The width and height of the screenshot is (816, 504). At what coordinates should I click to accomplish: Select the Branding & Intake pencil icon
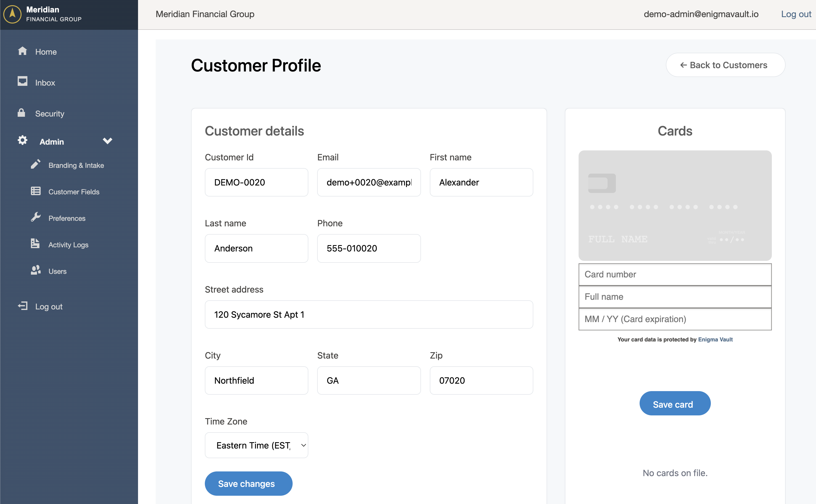pos(36,164)
